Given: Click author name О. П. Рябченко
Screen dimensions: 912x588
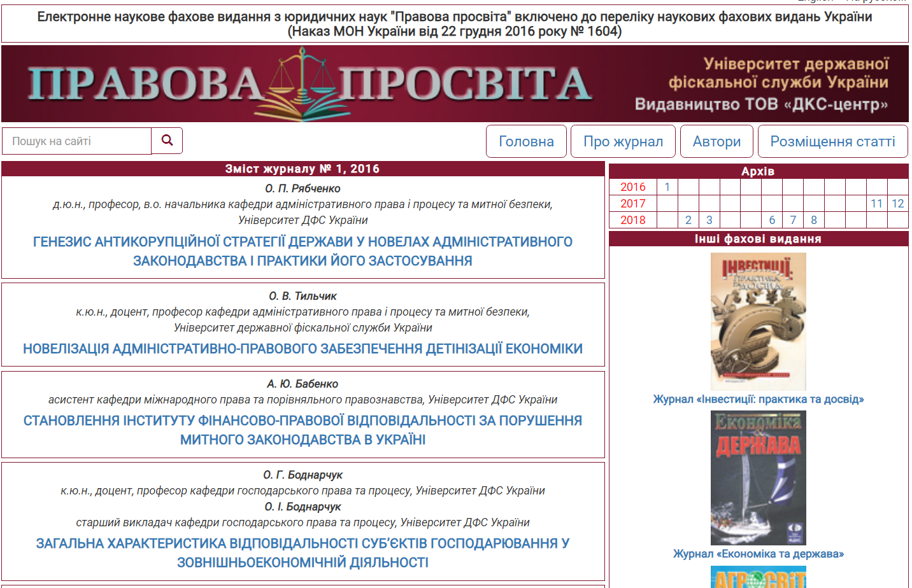Looking at the screenshot, I should [x=303, y=188].
